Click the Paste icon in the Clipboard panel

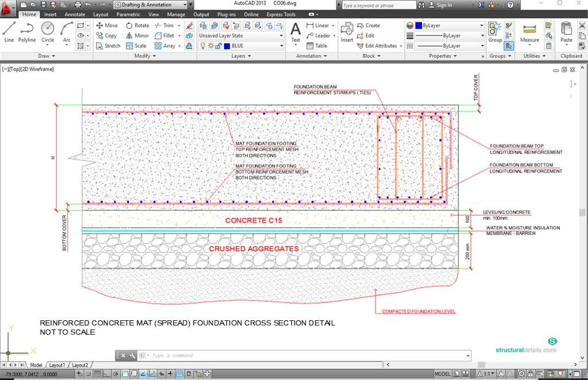566,30
